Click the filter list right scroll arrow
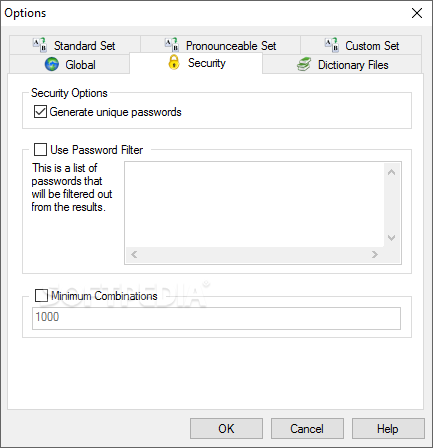This screenshot has height=448, width=433. coord(375,255)
